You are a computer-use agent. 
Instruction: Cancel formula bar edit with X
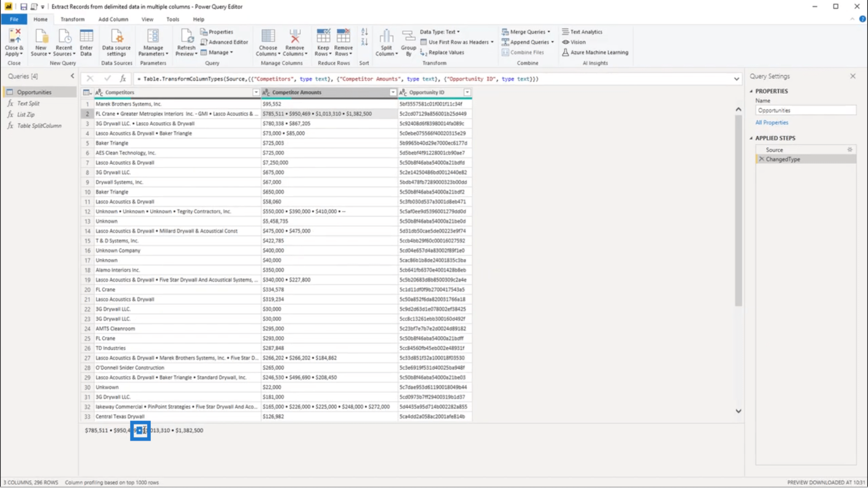(x=90, y=78)
